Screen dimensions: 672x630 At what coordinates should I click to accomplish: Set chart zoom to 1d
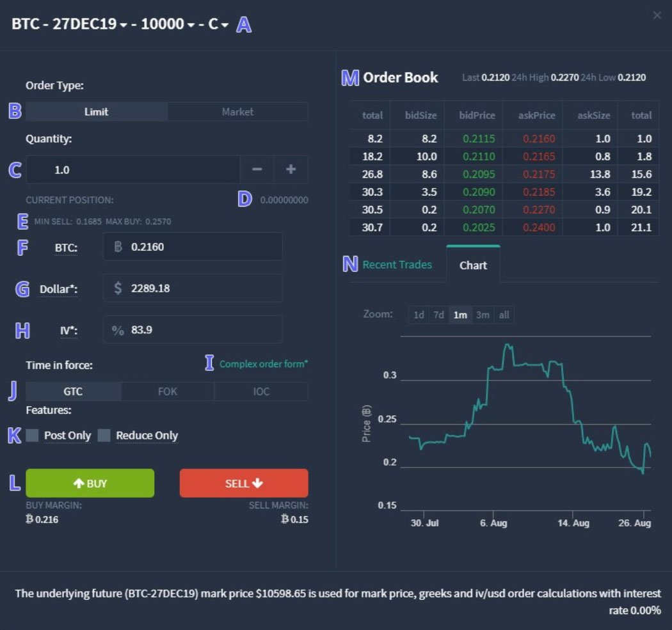point(419,315)
